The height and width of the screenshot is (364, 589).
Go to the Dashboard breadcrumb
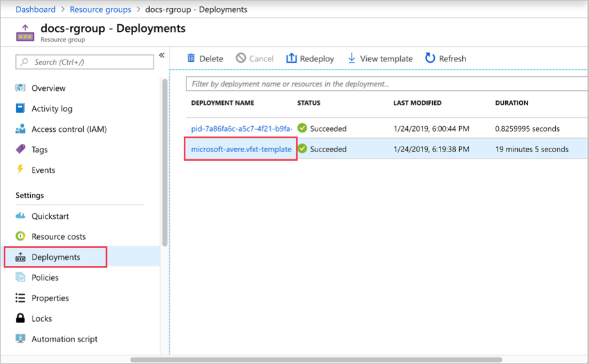(x=35, y=10)
